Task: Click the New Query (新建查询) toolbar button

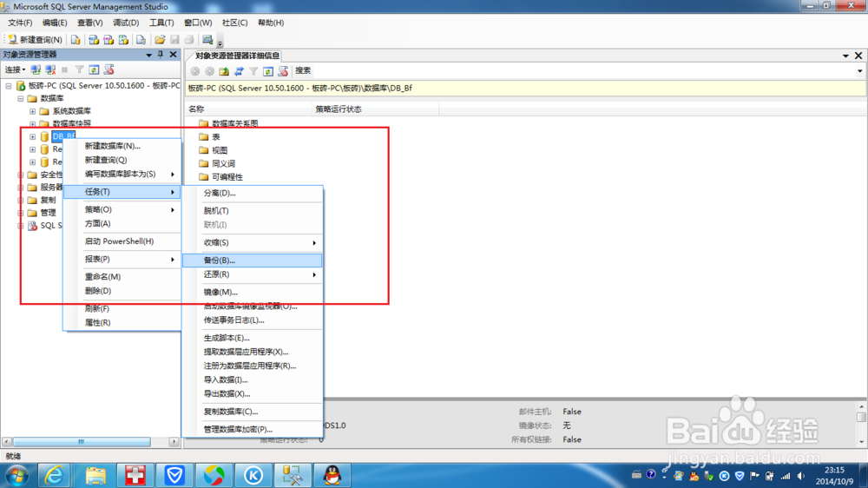Action: [x=35, y=39]
